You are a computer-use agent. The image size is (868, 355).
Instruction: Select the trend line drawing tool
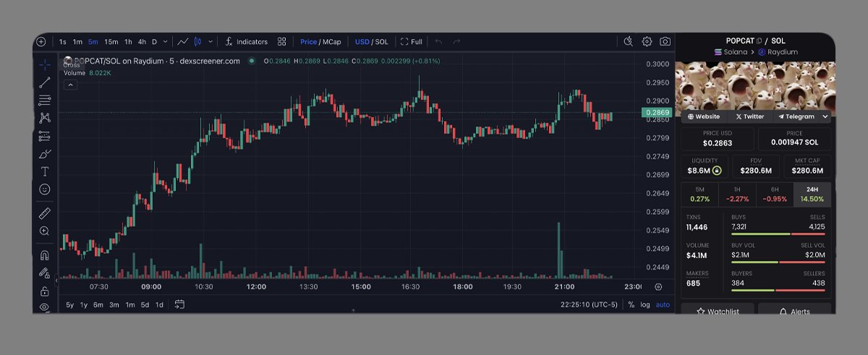pos(45,82)
